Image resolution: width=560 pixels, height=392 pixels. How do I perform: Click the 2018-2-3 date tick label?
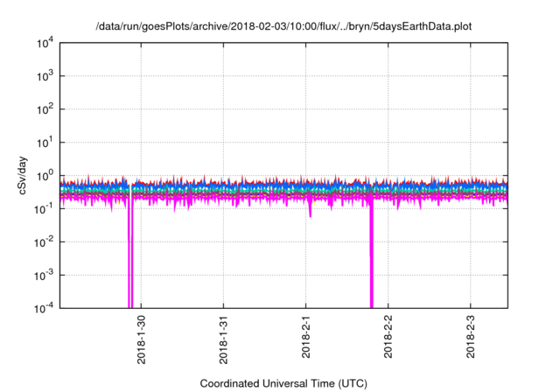coord(471,336)
